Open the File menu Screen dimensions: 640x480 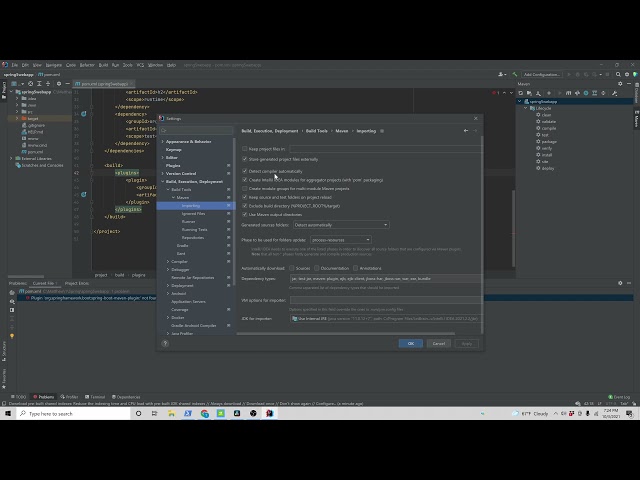pyautogui.click(x=15, y=65)
